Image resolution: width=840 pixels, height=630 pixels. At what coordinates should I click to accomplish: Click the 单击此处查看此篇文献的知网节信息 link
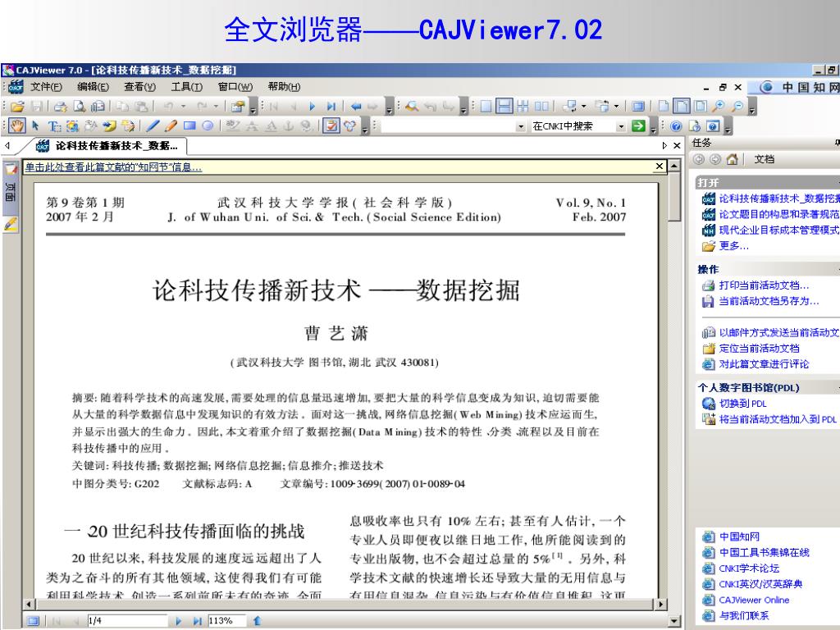[113, 167]
